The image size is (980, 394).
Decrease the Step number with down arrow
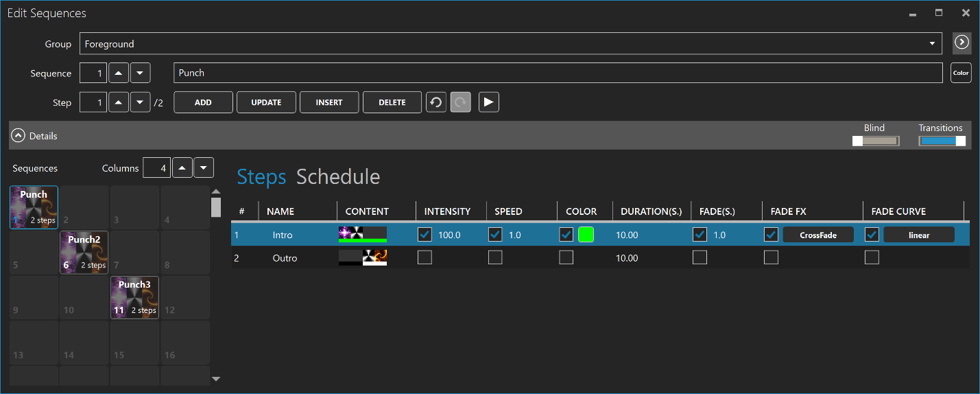click(x=141, y=102)
